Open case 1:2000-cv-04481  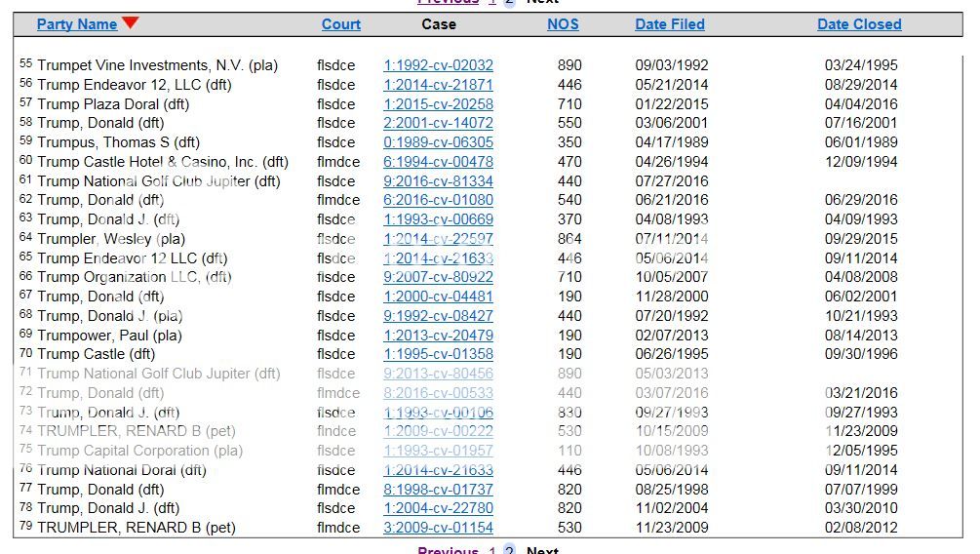[438, 296]
